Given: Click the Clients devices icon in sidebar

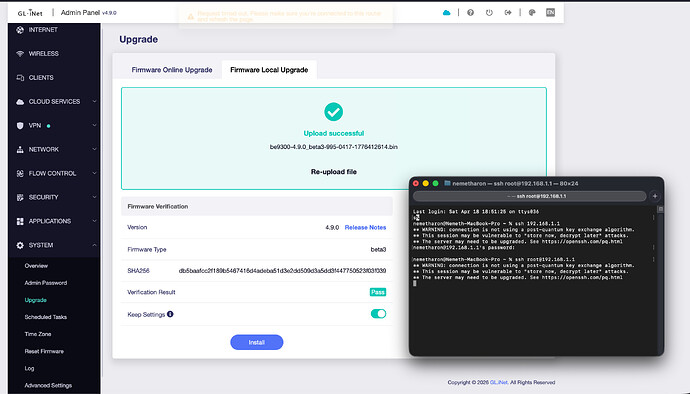Looking at the screenshot, I should tap(20, 78).
